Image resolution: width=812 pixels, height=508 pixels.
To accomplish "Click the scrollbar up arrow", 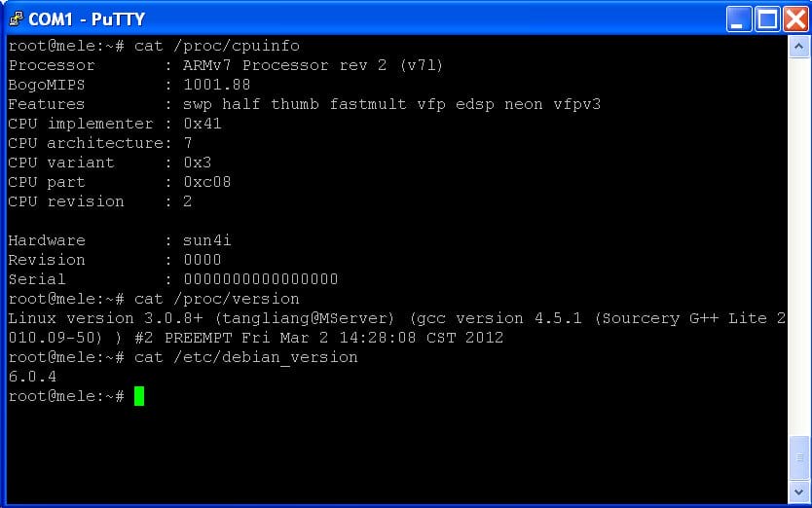I will [798, 47].
